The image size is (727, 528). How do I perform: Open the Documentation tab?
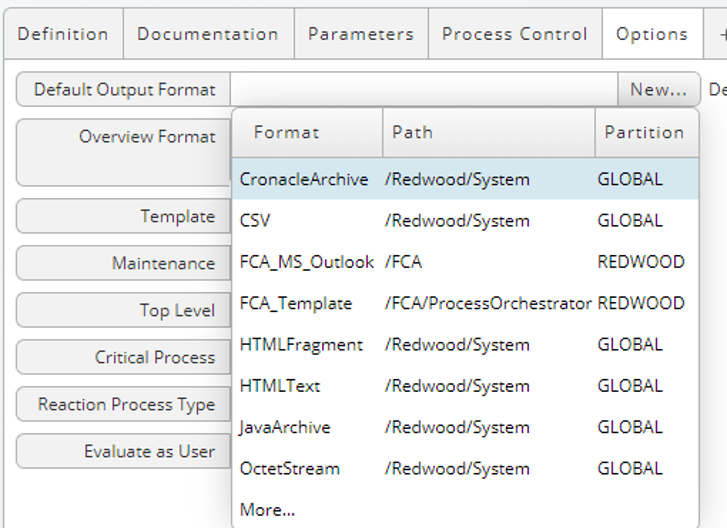[209, 34]
